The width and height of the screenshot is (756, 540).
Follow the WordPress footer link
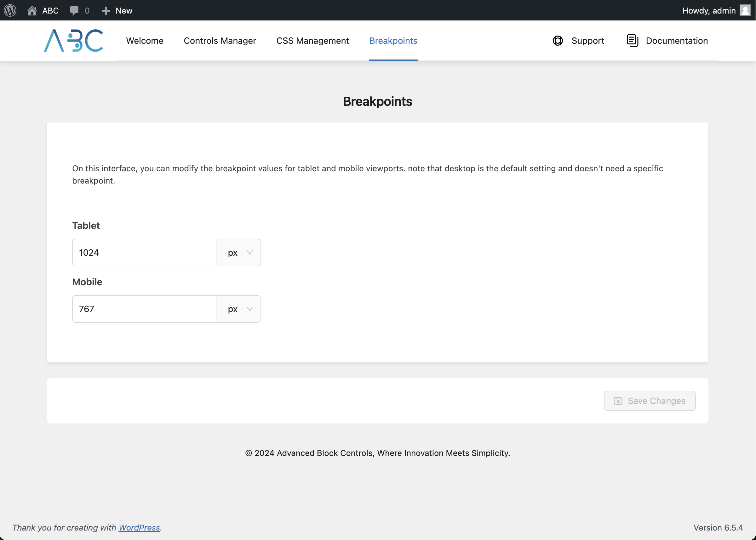click(139, 528)
